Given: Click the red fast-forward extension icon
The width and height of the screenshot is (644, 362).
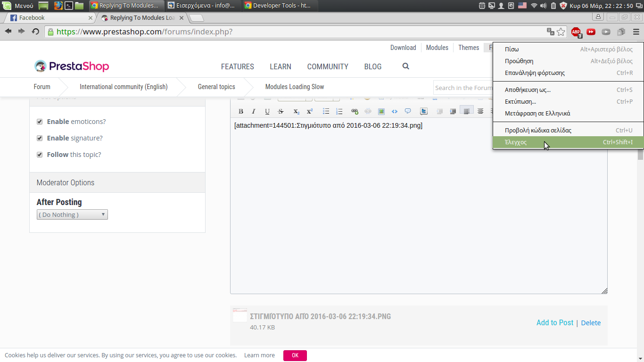Looking at the screenshot, I should click(591, 32).
